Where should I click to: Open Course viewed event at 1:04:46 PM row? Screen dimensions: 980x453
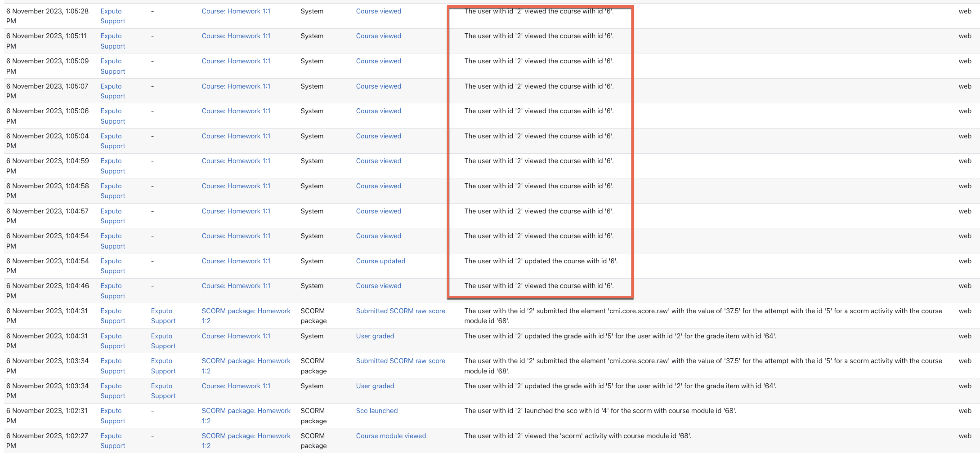click(x=378, y=285)
